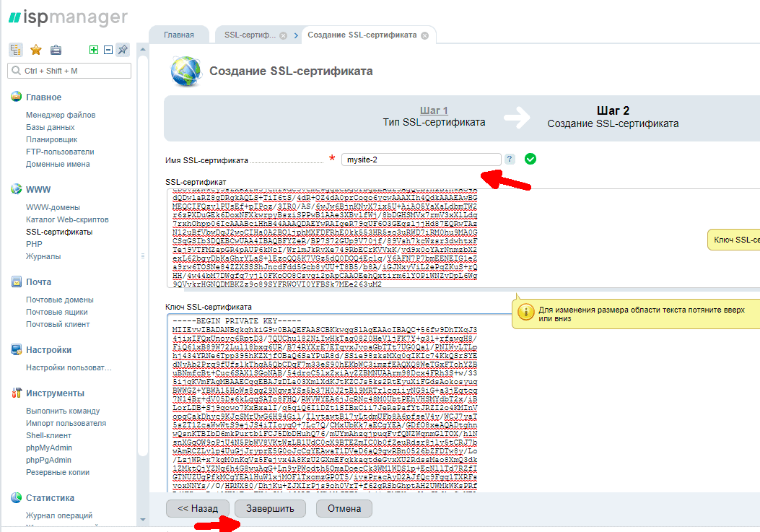Click the info icon in yellow hint
This screenshot has height=532, width=760.
[526, 312]
